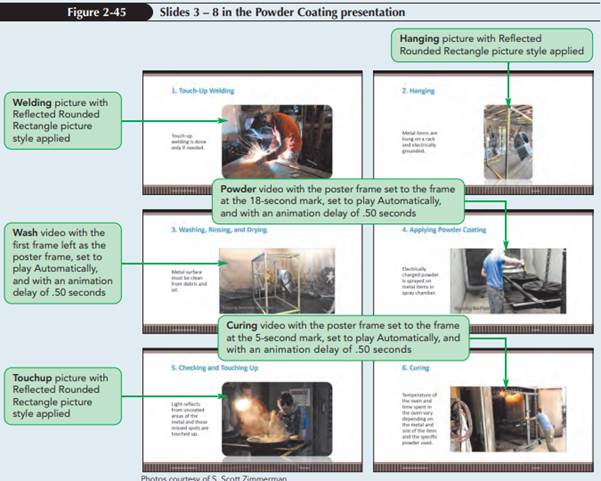
Task: Click the 'Metal items are hung on a rack' text
Action: 419,142
